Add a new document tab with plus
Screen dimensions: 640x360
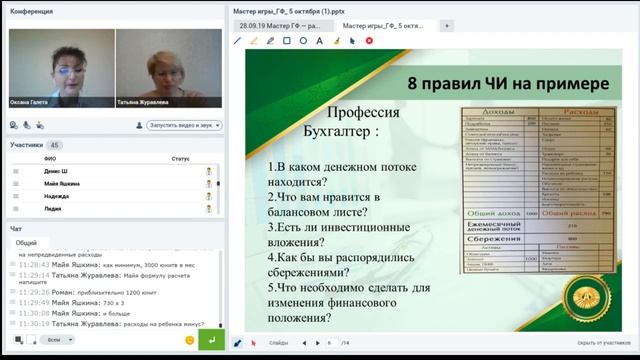(447, 26)
